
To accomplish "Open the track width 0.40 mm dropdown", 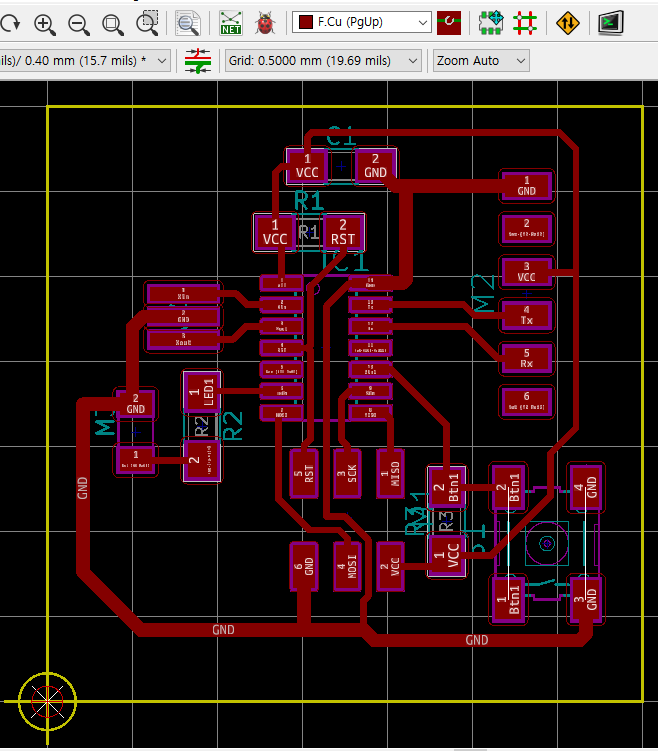I will 84,61.
